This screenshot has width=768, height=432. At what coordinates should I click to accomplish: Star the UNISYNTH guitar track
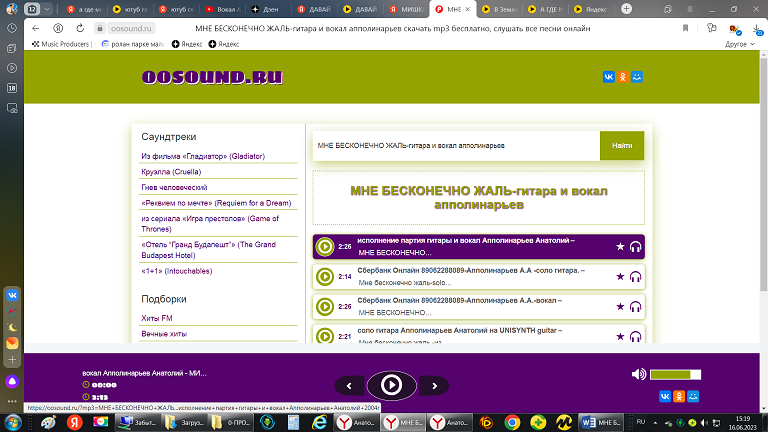(620, 336)
